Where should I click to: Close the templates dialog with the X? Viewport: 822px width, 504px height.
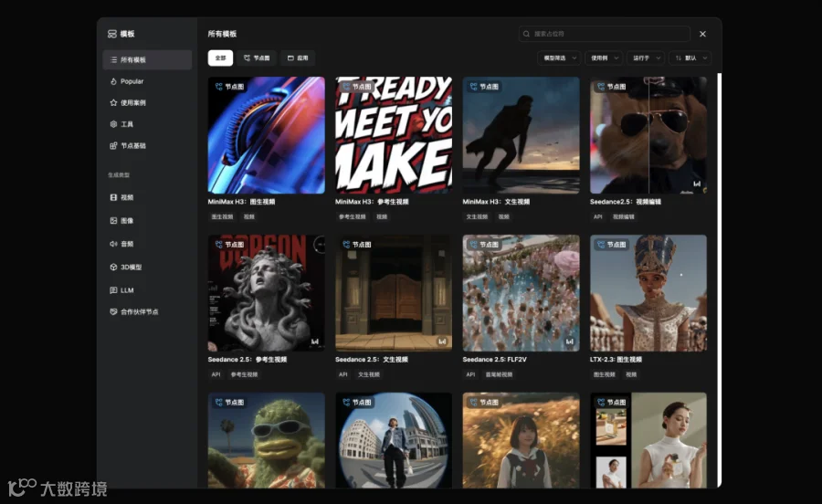pyautogui.click(x=702, y=34)
